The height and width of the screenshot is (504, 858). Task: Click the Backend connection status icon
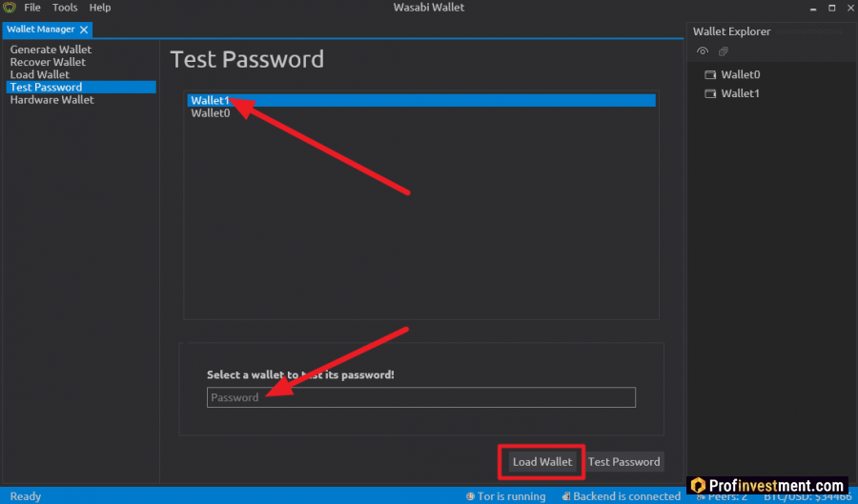coord(566,496)
